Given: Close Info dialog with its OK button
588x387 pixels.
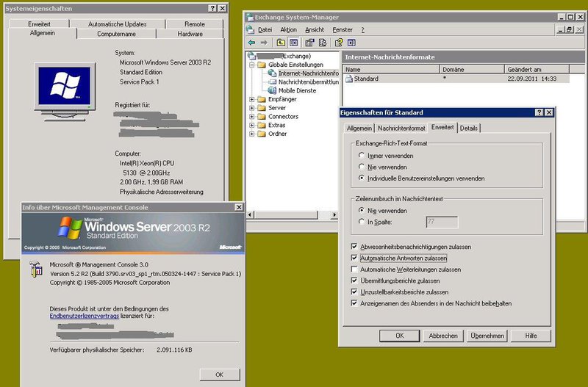Looking at the screenshot, I should (219, 375).
